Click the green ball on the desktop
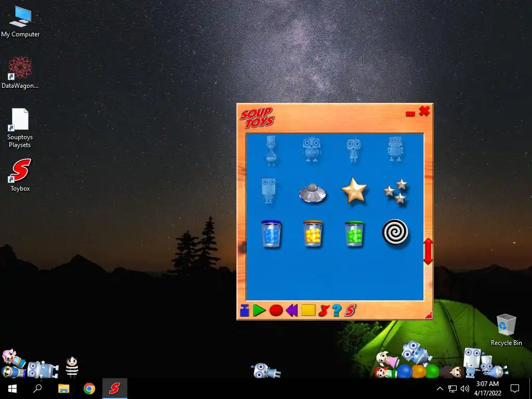Viewport: 532px width, 399px height. [x=433, y=371]
